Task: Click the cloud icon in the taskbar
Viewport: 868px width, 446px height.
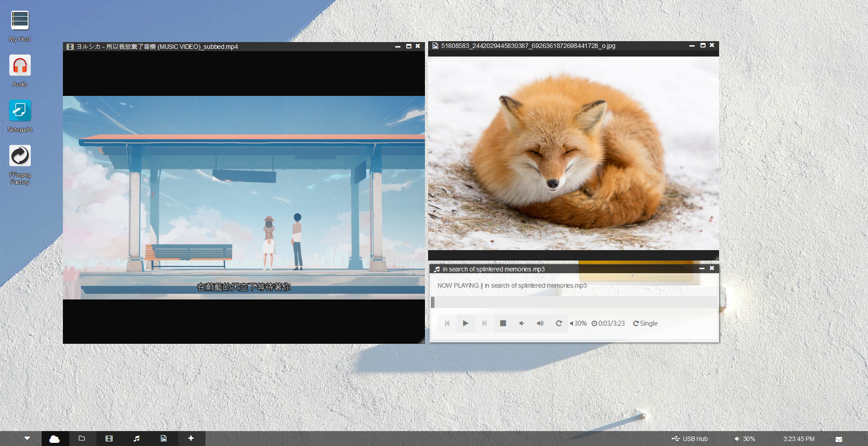Action: tap(55, 439)
